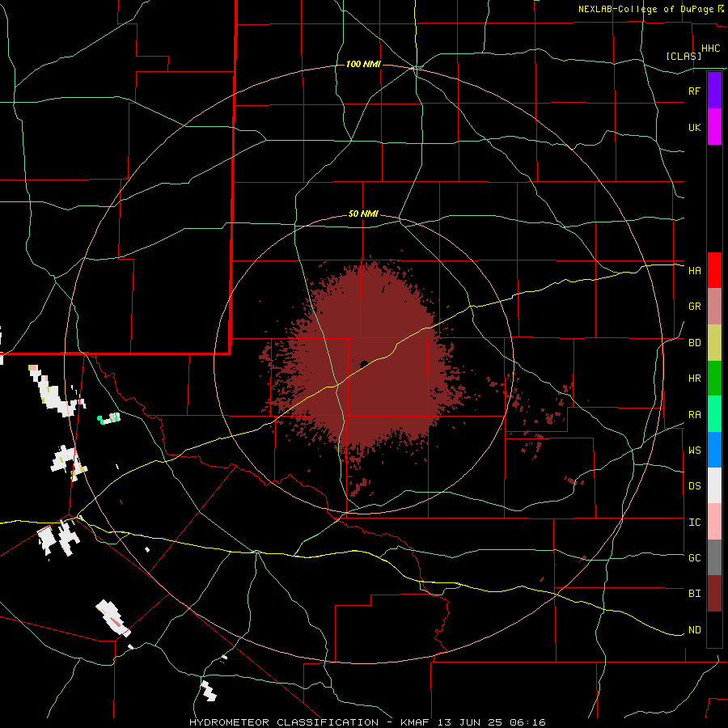Click the 13 JUN 25 date text
The image size is (728, 728).
[x=472, y=722]
